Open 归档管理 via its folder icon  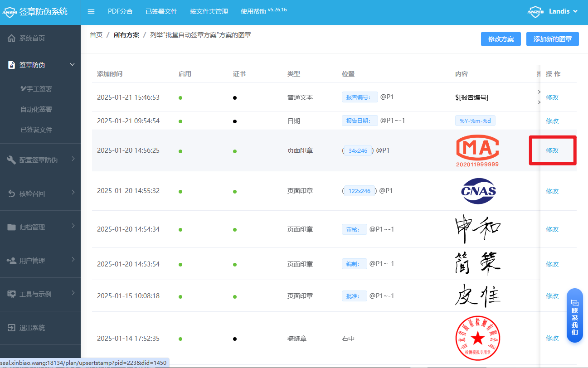pos(11,227)
